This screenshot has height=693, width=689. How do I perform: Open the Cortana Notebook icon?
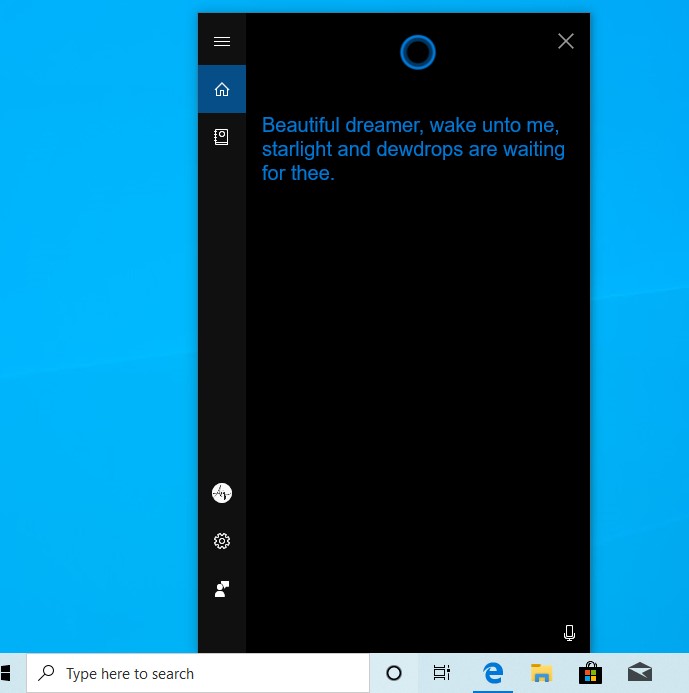[222, 137]
